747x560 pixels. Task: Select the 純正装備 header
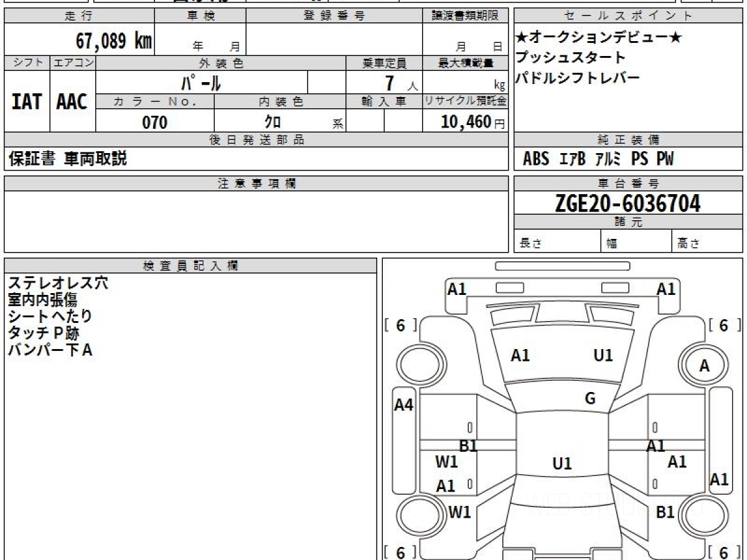coord(629,140)
